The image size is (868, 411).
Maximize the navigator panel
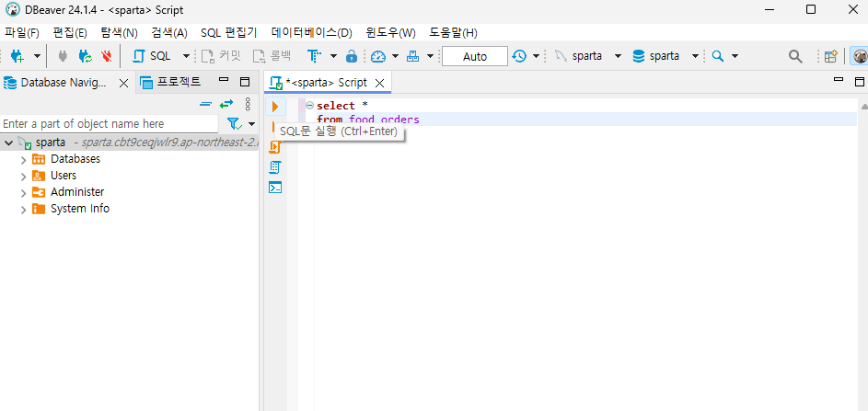[x=244, y=82]
